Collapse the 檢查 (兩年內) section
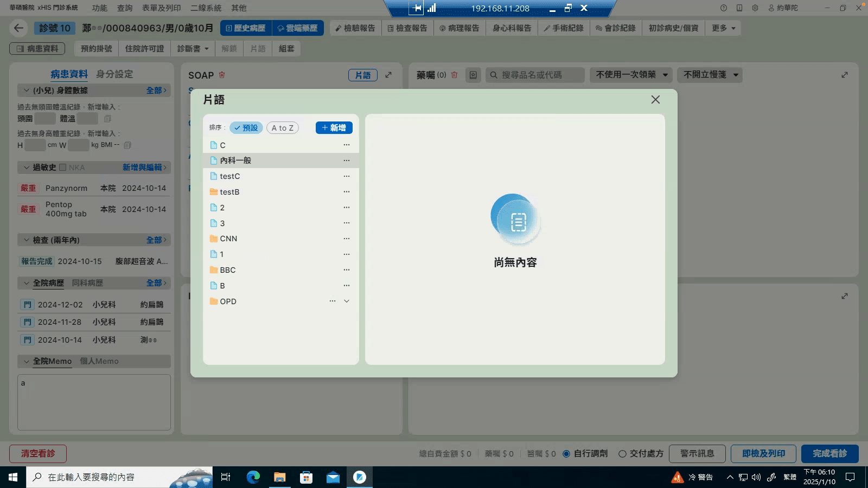Screen dimensions: 868x488 [x=27, y=240]
